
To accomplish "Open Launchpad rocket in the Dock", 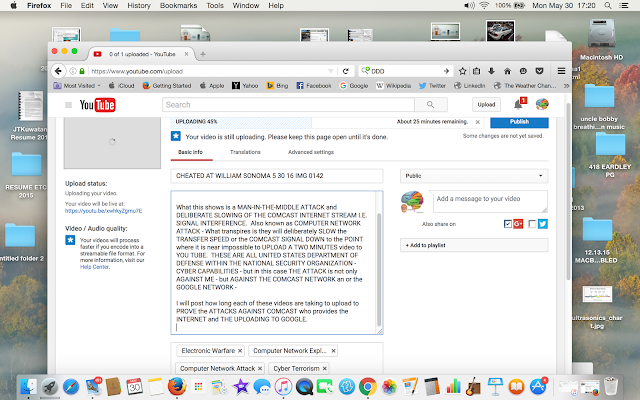I will click(50, 386).
